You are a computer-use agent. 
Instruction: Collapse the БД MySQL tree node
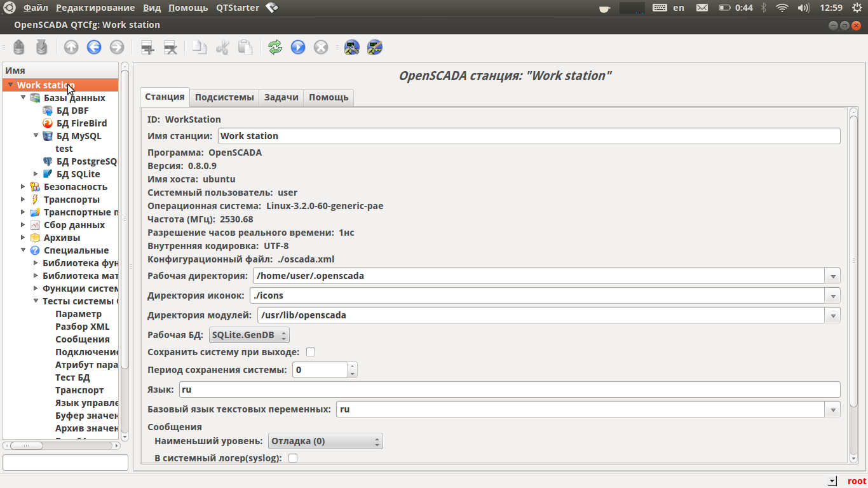36,136
